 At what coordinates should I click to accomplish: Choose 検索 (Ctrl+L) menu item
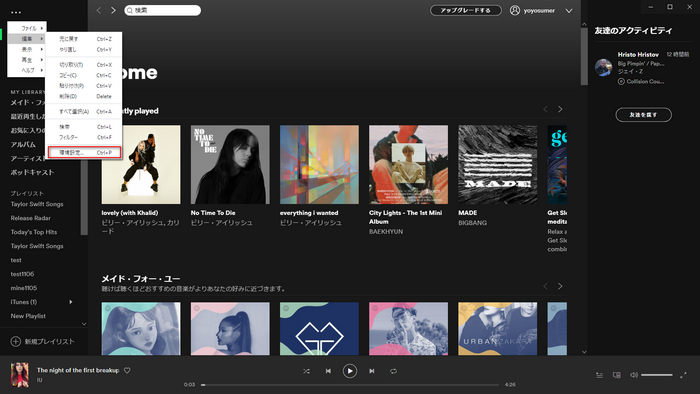84,127
